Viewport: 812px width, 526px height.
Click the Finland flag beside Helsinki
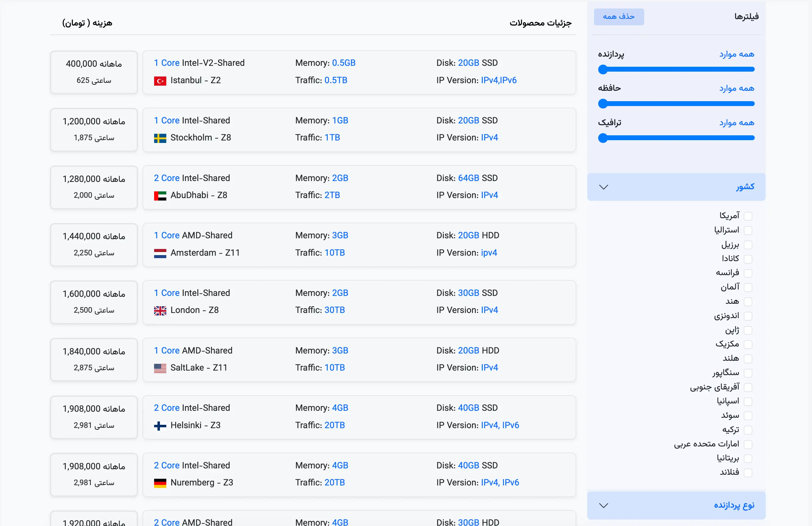[x=160, y=425]
